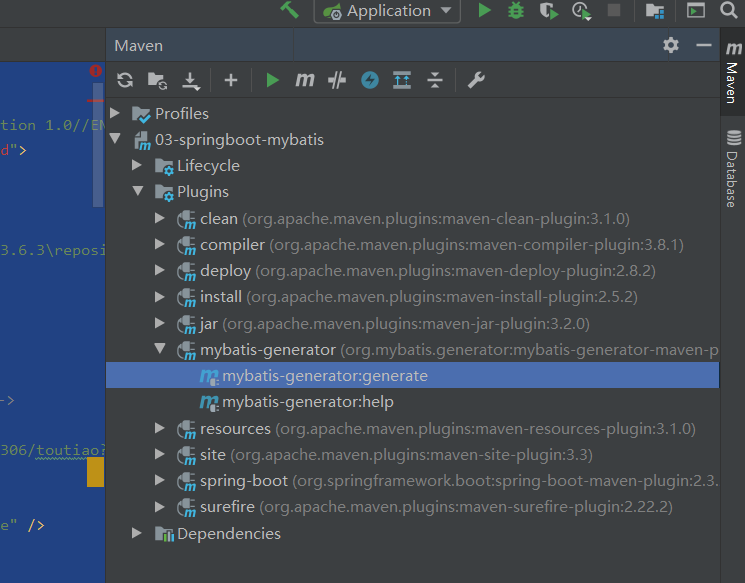
Task: Select the Maven side tab
Action: coord(732,72)
